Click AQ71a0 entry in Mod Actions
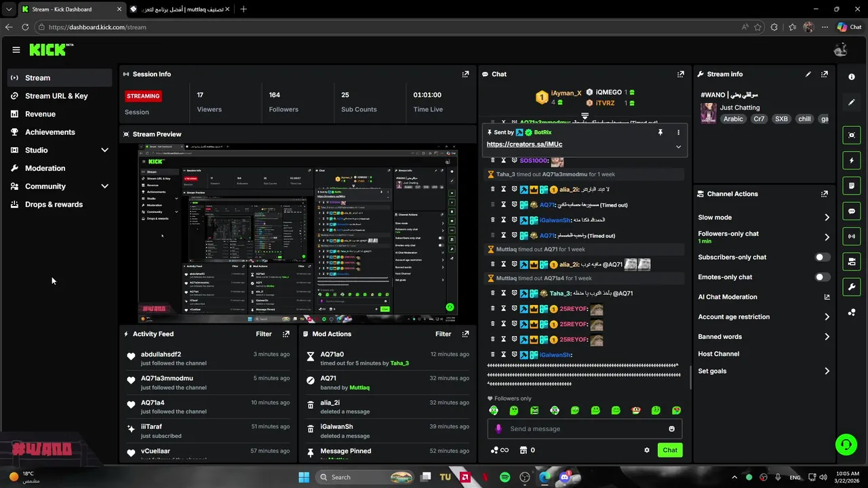Screen dimensions: 868x488 point(387,358)
